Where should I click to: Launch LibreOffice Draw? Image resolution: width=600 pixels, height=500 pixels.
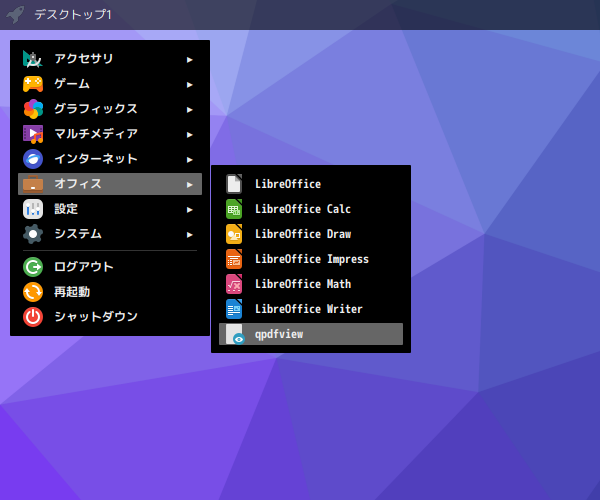311,234
